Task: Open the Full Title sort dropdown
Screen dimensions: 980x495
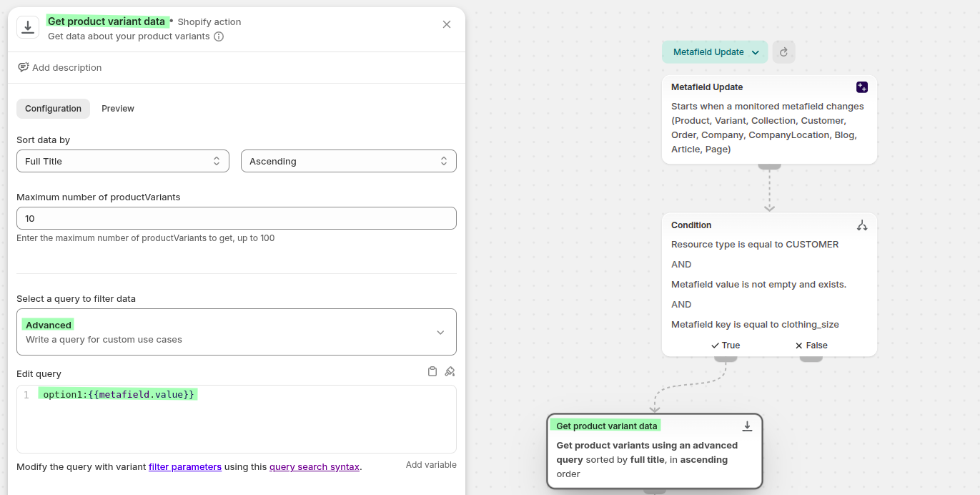Action: coord(123,161)
